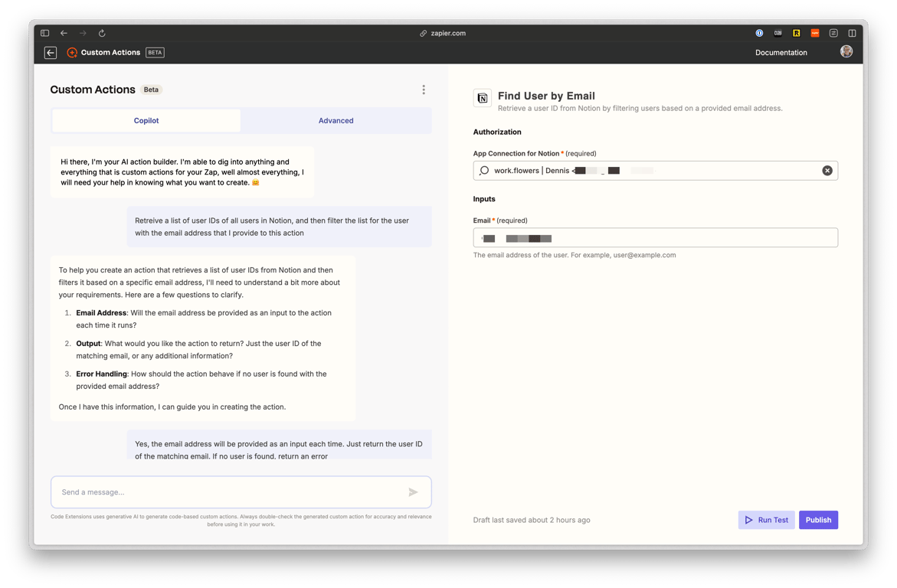The height and width of the screenshot is (588, 897).
Task: Clear the Notion connection using the X icon
Action: 827,170
